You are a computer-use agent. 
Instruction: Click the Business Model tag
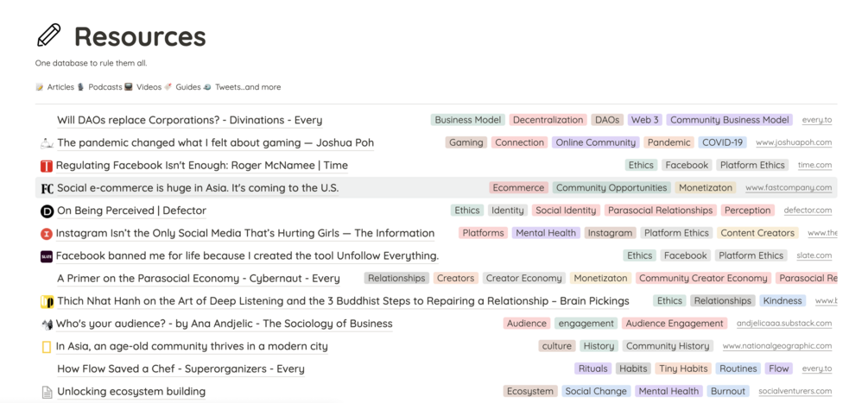pos(468,120)
